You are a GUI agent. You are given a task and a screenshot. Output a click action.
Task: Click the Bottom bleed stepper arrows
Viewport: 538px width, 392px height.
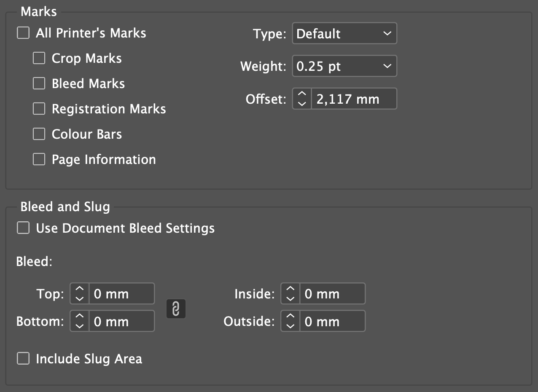(80, 322)
